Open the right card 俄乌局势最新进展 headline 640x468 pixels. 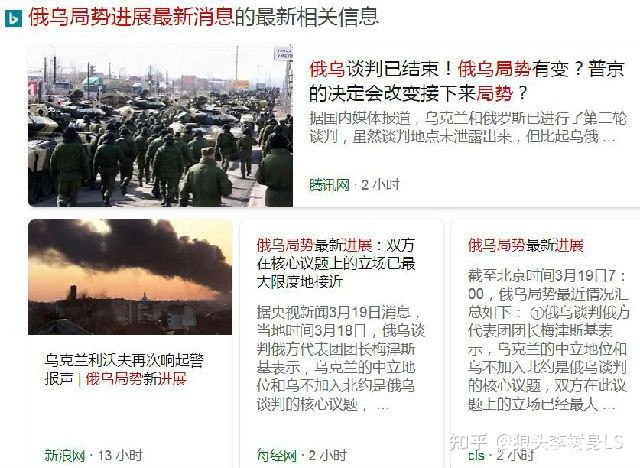pos(526,245)
